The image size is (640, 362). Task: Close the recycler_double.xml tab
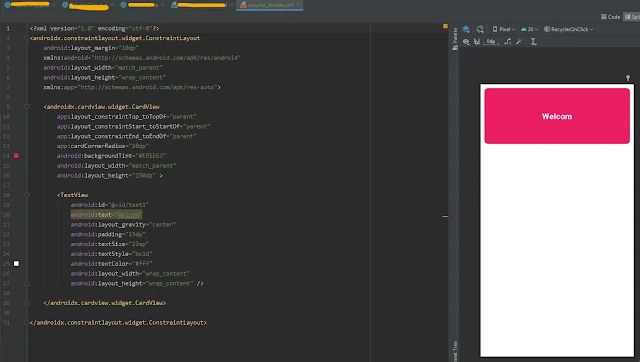[298, 5]
